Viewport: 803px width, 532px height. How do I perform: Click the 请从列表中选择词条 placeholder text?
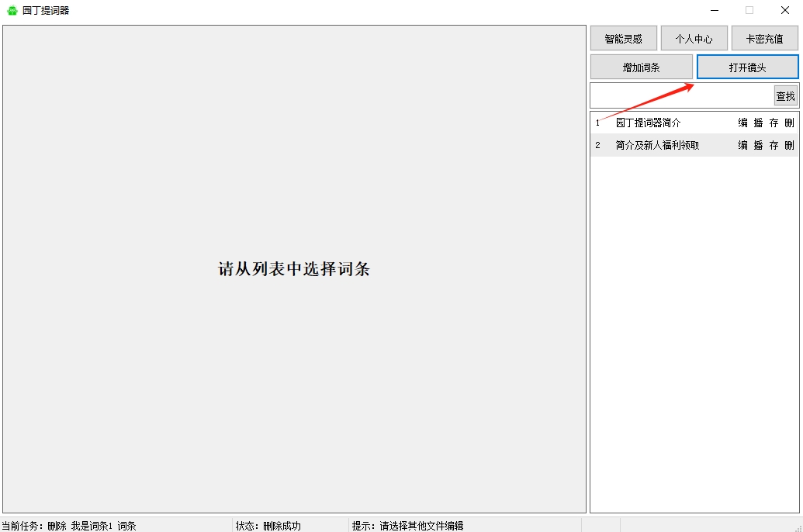click(x=294, y=269)
